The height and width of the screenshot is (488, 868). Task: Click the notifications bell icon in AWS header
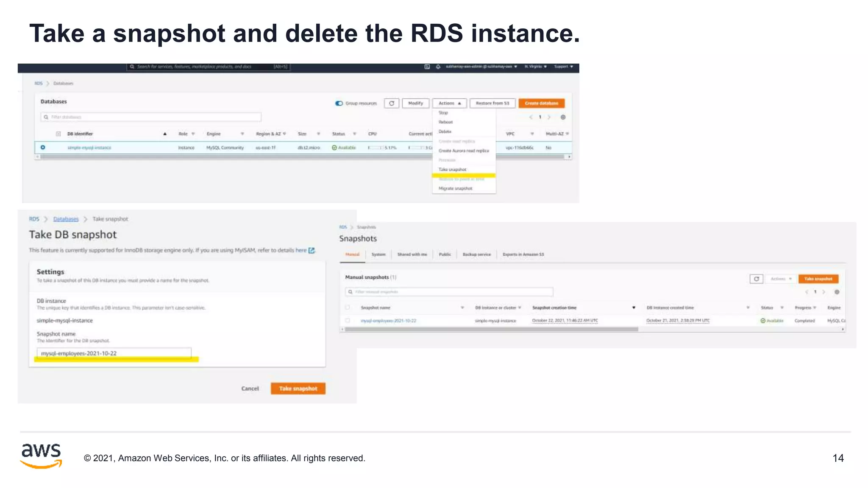(438, 67)
